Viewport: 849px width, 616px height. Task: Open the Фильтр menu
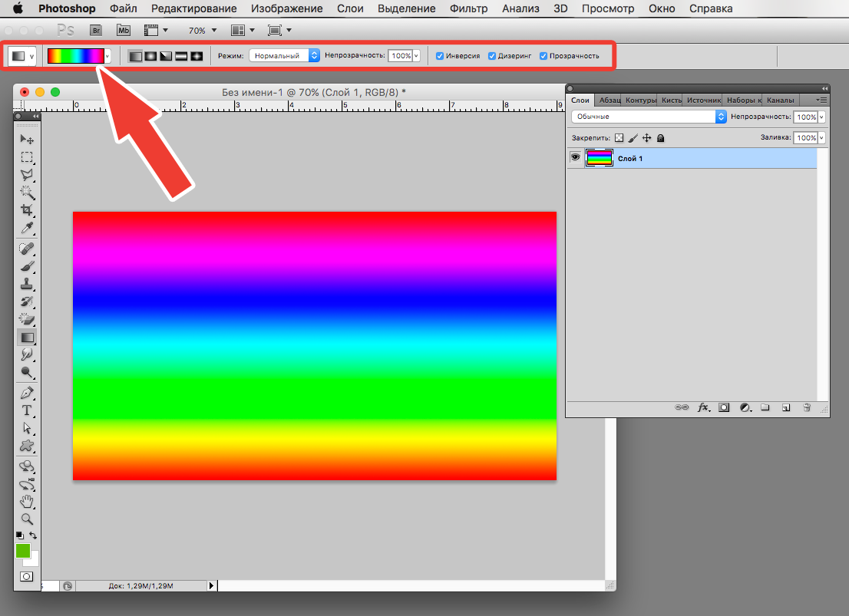click(469, 9)
